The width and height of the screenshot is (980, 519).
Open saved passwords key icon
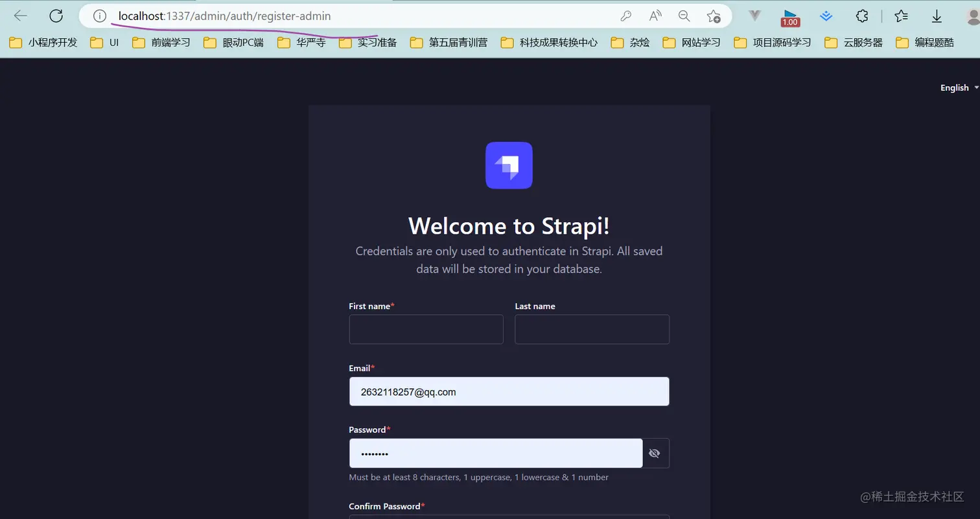[625, 16]
